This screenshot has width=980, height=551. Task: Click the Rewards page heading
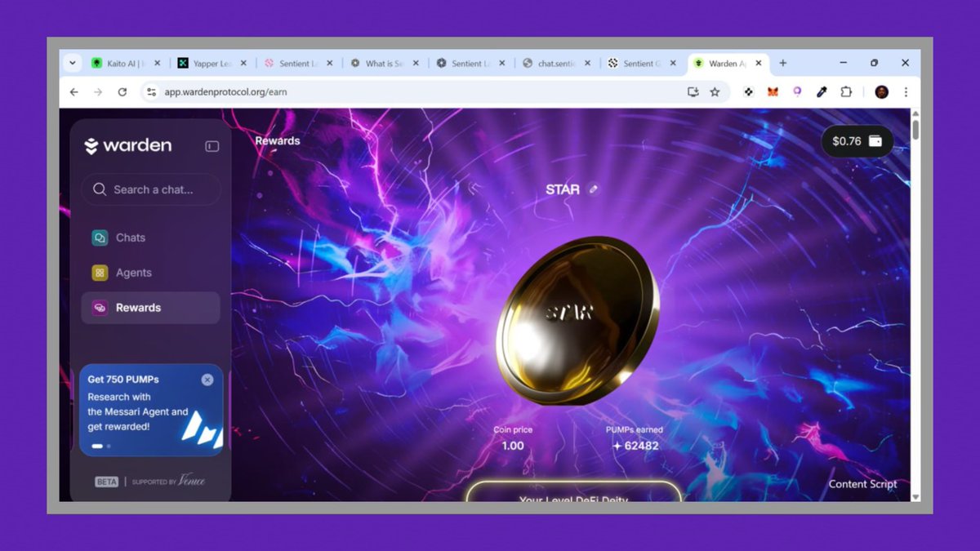tap(278, 140)
